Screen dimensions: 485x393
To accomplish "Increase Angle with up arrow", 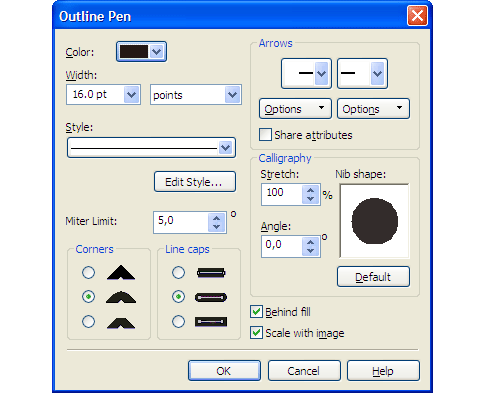I will click(311, 242).
